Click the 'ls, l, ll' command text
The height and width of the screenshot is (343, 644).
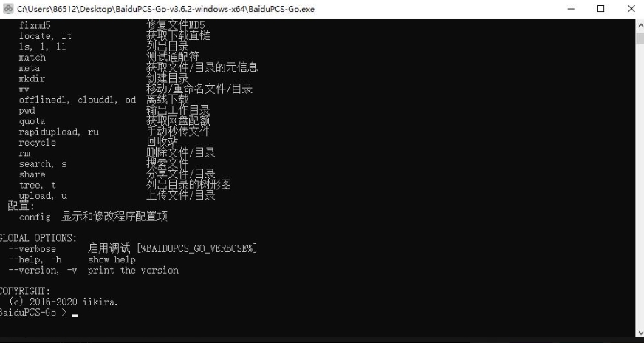pos(42,47)
